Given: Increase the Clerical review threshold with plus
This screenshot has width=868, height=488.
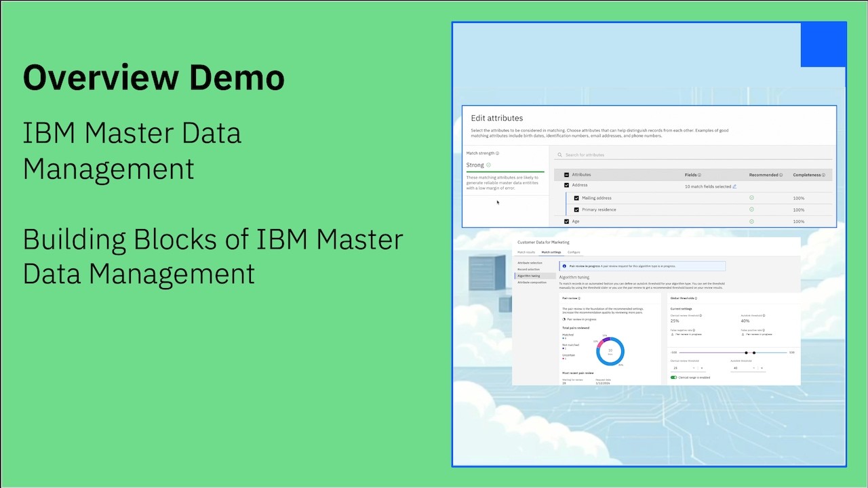Looking at the screenshot, I should (702, 368).
